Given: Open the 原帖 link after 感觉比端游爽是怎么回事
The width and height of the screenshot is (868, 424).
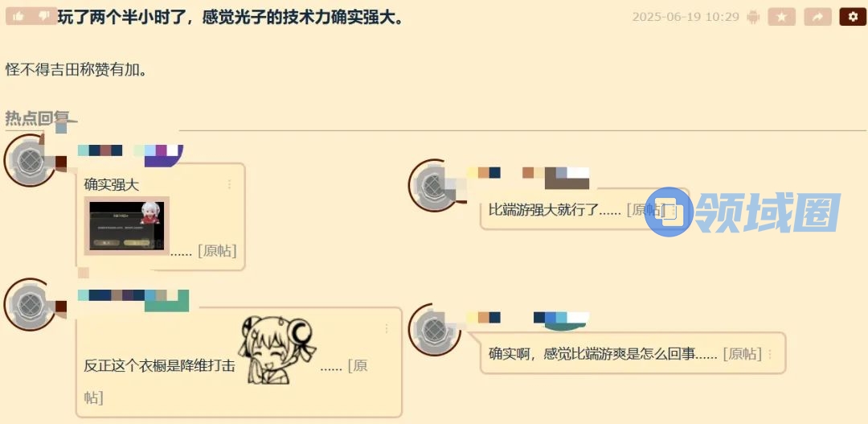Looking at the screenshot, I should click(743, 354).
